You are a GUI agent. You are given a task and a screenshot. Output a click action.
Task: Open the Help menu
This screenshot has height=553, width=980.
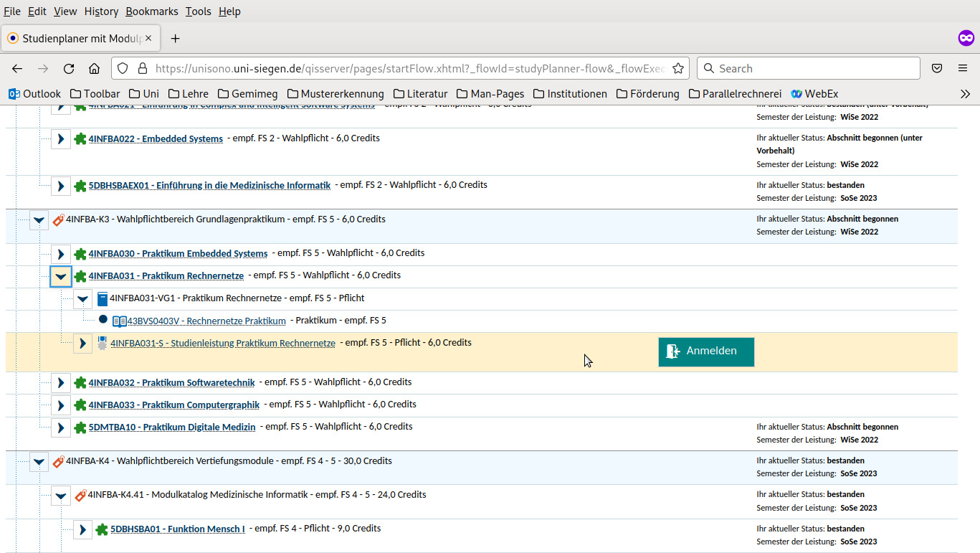tap(229, 11)
